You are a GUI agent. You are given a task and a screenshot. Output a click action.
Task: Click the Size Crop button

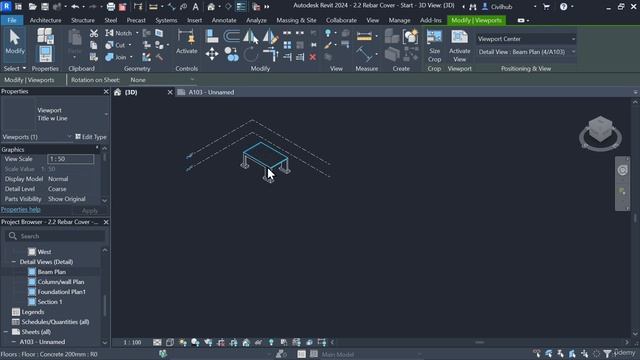click(x=434, y=46)
